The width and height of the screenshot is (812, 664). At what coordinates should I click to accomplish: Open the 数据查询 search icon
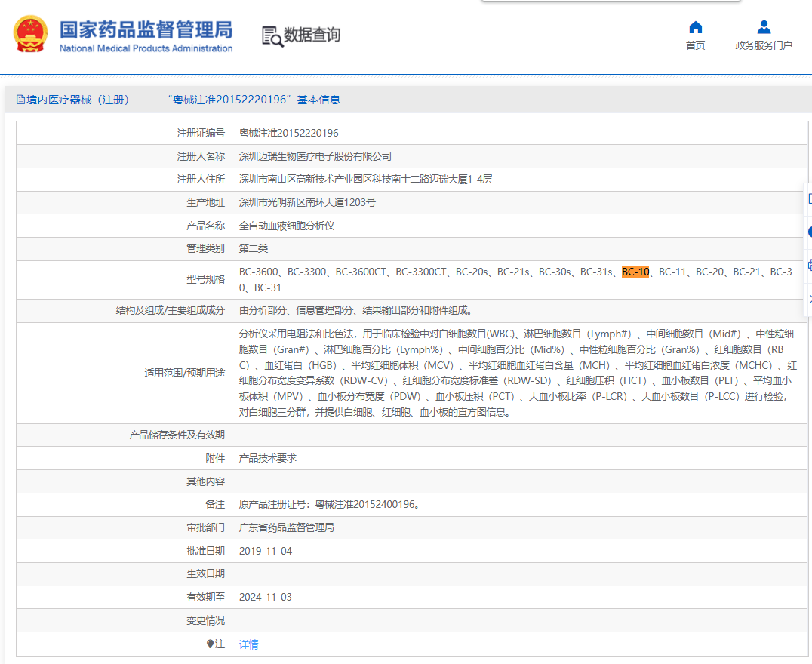272,36
